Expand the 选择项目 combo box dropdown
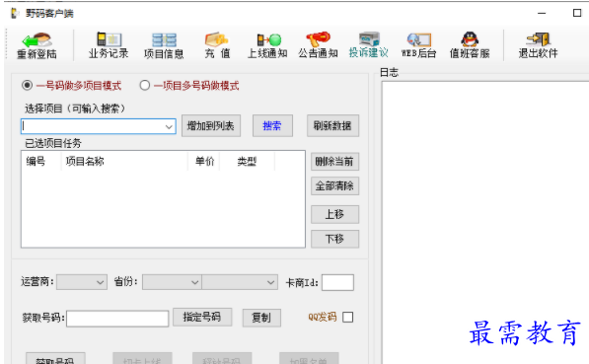 (x=169, y=127)
